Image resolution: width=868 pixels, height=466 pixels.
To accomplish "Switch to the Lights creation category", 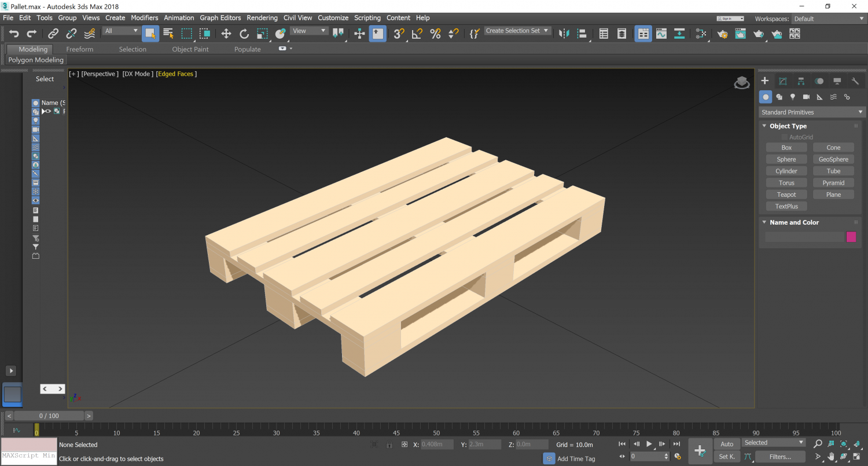I will [x=793, y=97].
